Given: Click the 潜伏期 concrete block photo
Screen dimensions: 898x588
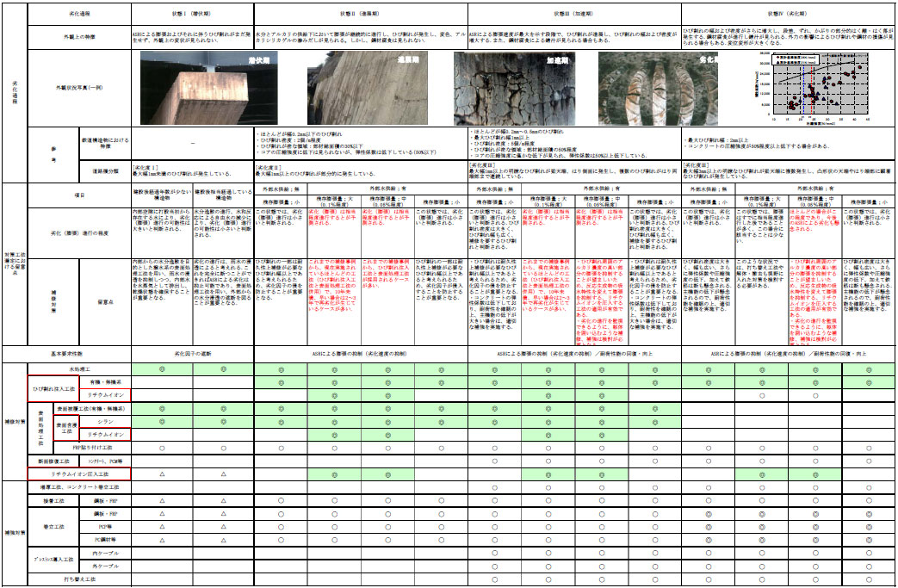Looking at the screenshot, I should 196,88.
